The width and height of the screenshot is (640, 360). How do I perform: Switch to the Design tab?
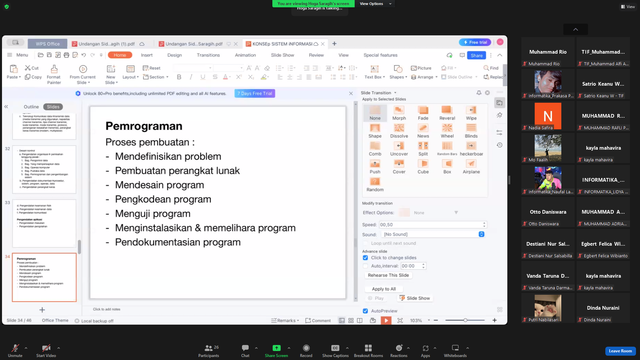[x=174, y=55]
